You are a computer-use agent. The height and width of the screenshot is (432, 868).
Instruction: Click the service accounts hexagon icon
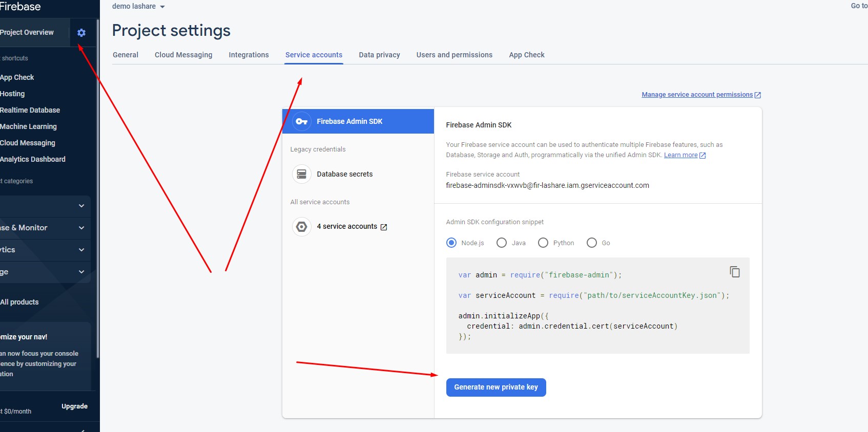pyautogui.click(x=302, y=226)
